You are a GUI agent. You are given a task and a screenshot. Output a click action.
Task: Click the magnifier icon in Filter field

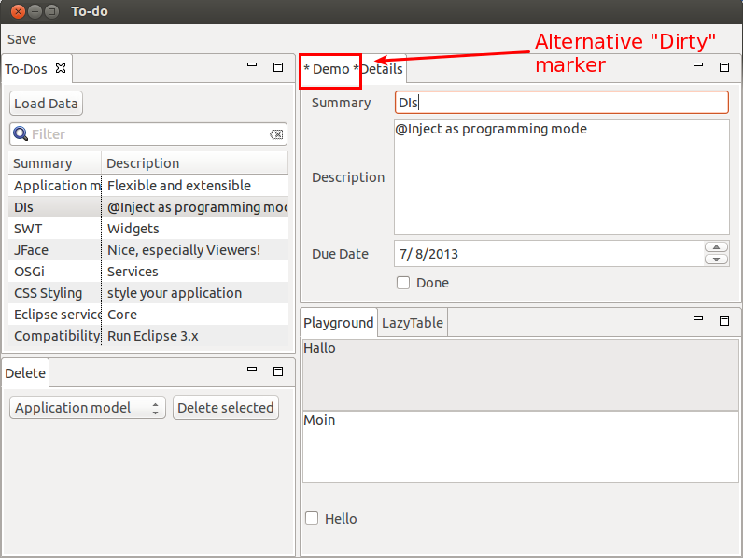(x=21, y=134)
